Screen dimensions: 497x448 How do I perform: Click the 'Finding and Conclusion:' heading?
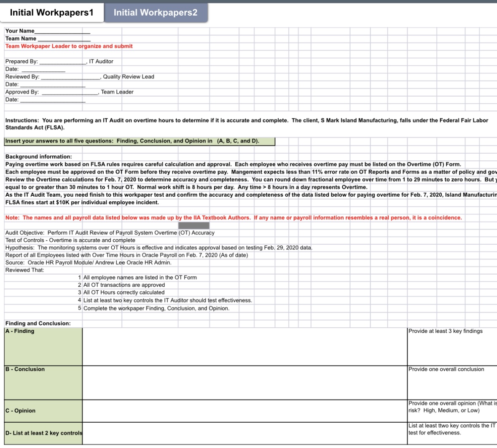tap(38, 323)
